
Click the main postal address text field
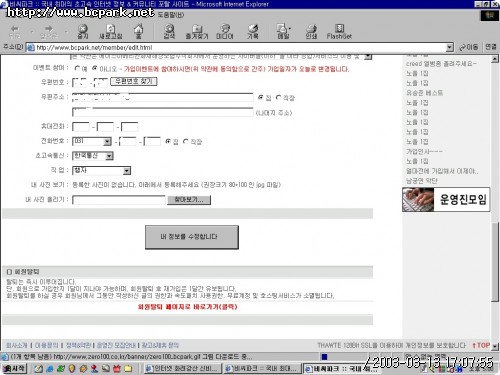[x=163, y=97]
